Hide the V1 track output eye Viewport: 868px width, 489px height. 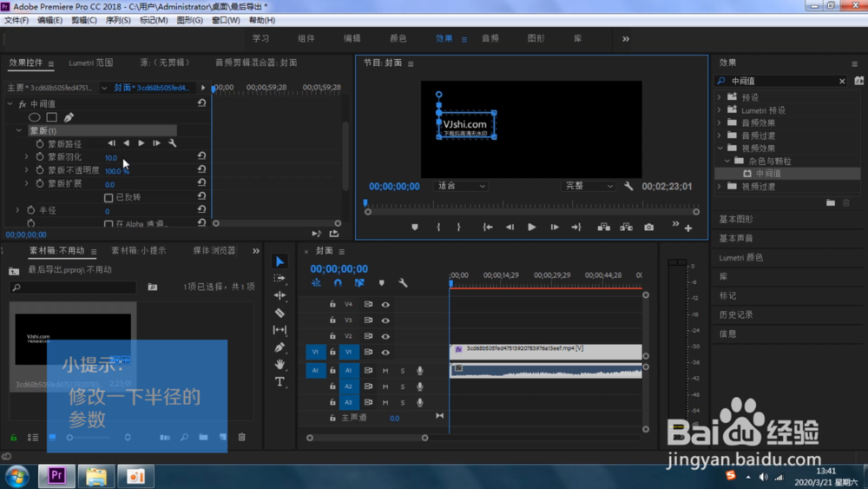(386, 353)
